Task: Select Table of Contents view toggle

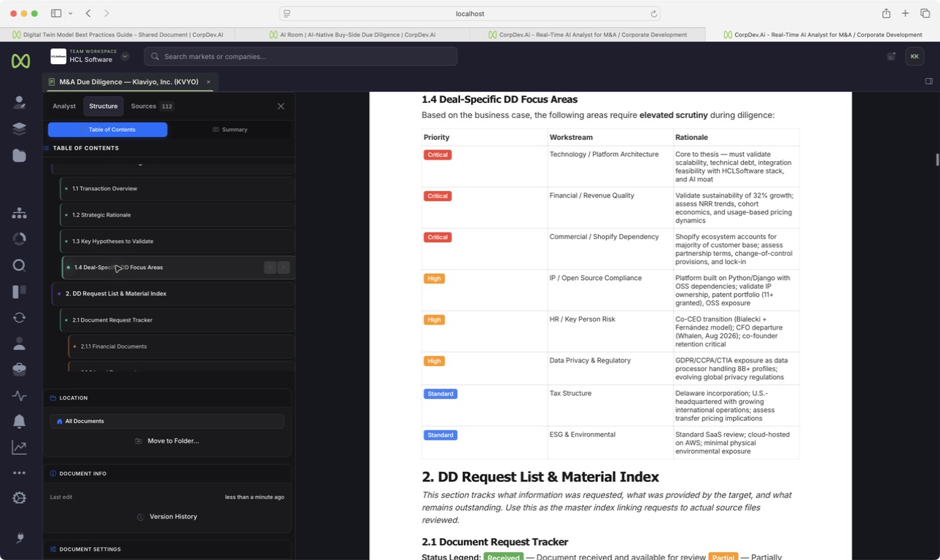Action: tap(108, 130)
